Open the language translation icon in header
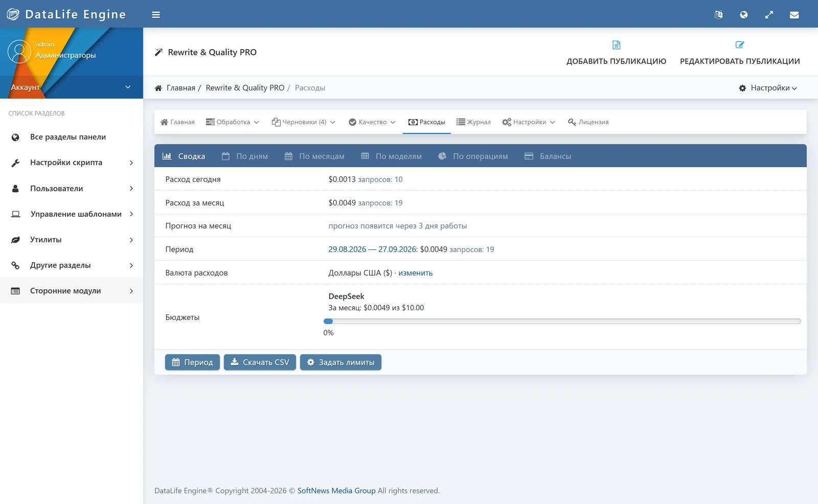The height and width of the screenshot is (504, 818). (x=718, y=15)
